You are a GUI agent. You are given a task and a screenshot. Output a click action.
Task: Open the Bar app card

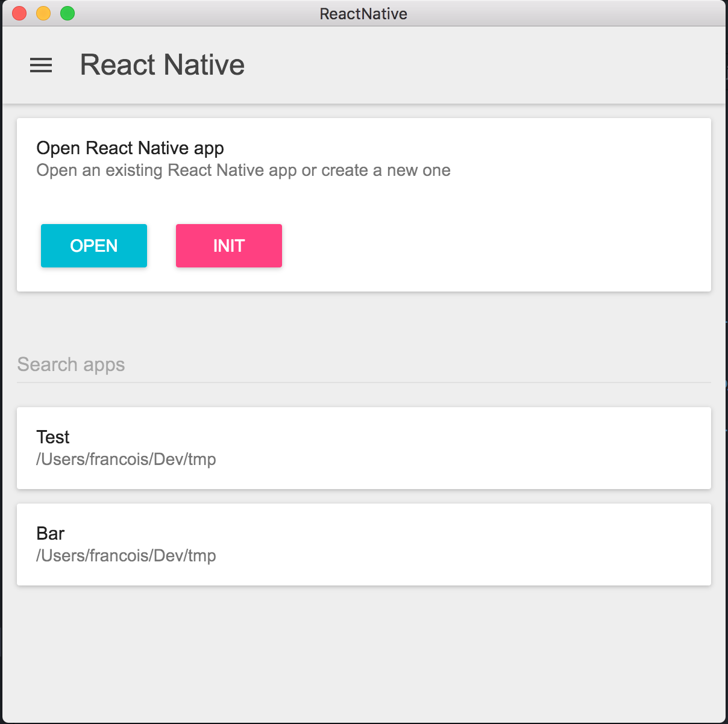(x=364, y=545)
